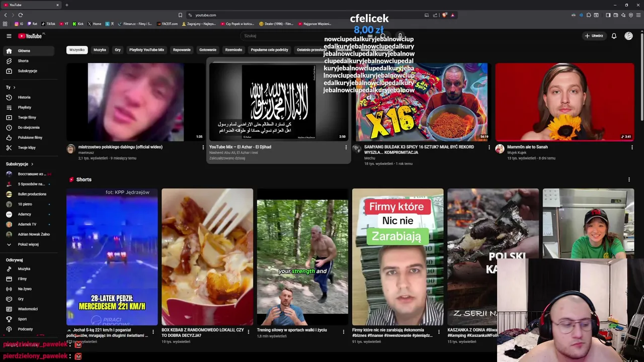The height and width of the screenshot is (362, 644).
Task: Open Brave Shields lion icon
Action: point(444,15)
